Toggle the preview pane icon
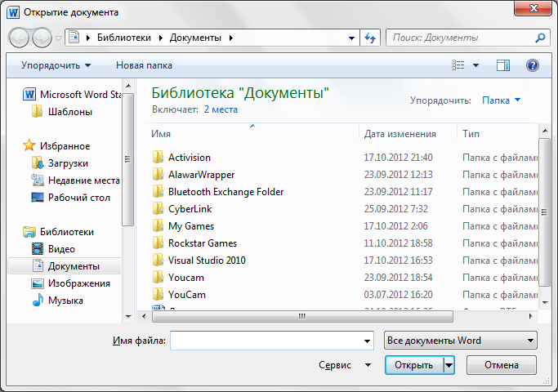 502,65
